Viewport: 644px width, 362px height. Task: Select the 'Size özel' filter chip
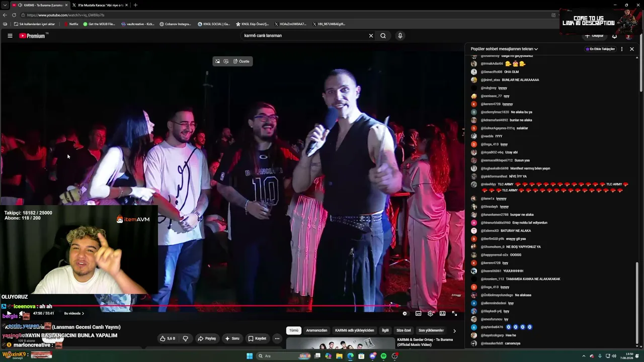(404, 330)
